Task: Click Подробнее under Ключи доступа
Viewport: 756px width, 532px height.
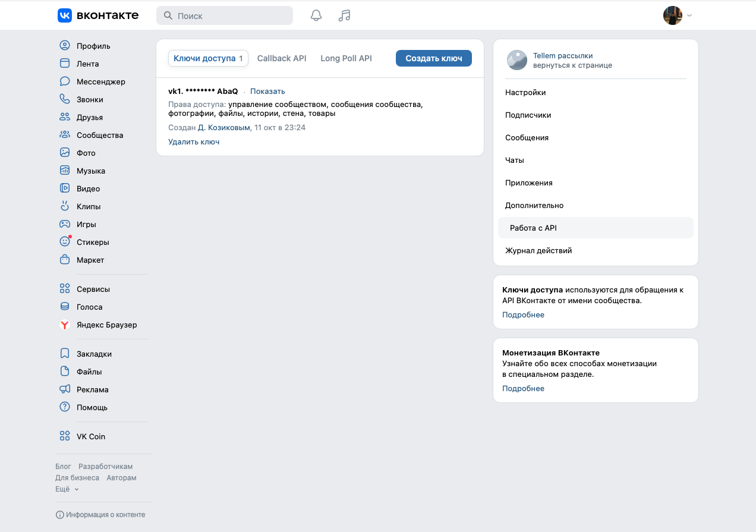Action: click(523, 314)
